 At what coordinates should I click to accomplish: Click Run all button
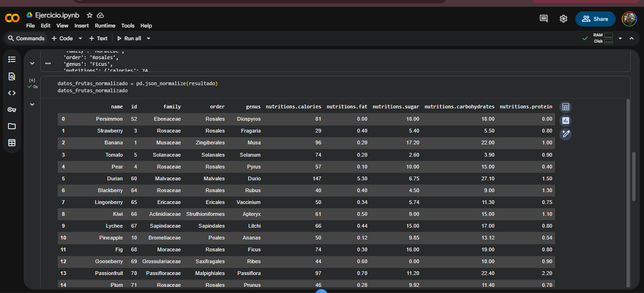(129, 38)
